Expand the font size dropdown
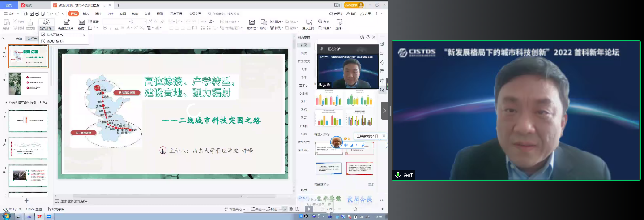The width and height of the screenshot is (644, 220). [x=145, y=22]
